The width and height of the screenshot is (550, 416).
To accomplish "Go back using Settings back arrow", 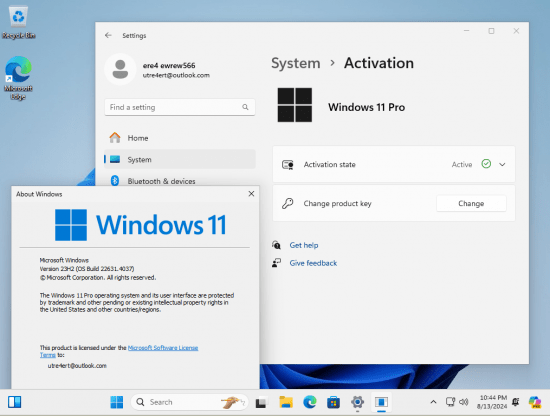I will click(108, 35).
